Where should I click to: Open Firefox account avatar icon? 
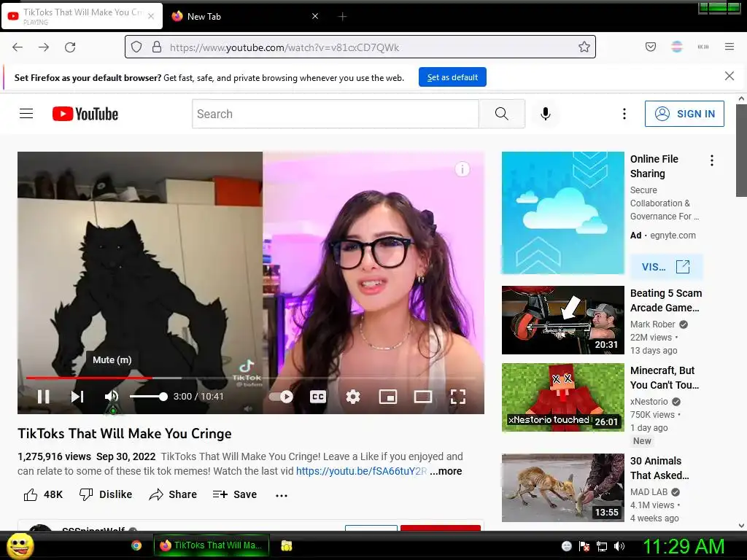click(677, 47)
